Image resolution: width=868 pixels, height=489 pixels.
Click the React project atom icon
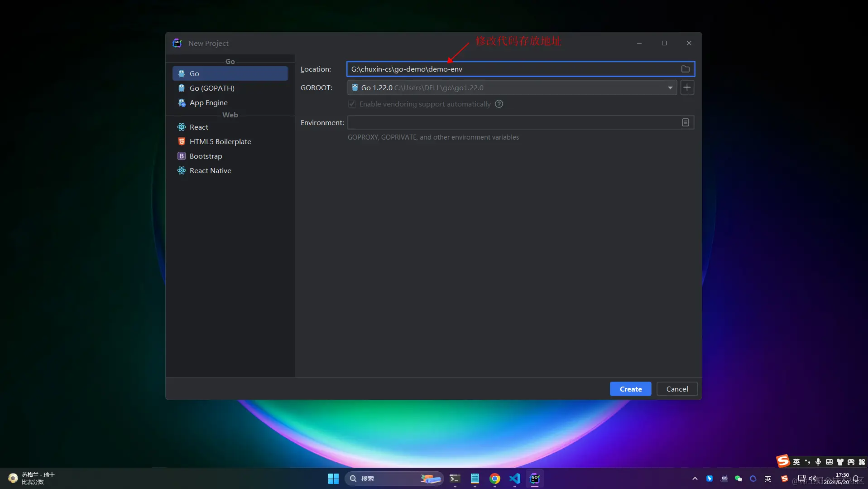click(x=182, y=127)
